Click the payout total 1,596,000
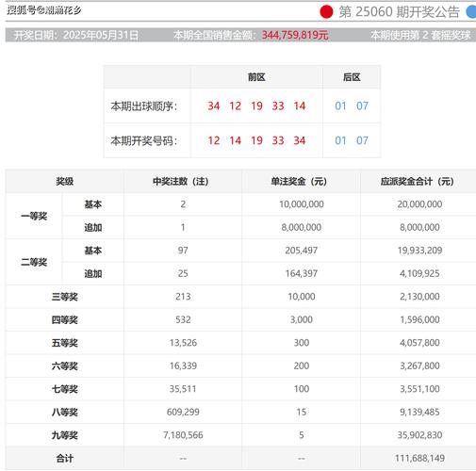The height and width of the screenshot is (471, 476). (419, 319)
